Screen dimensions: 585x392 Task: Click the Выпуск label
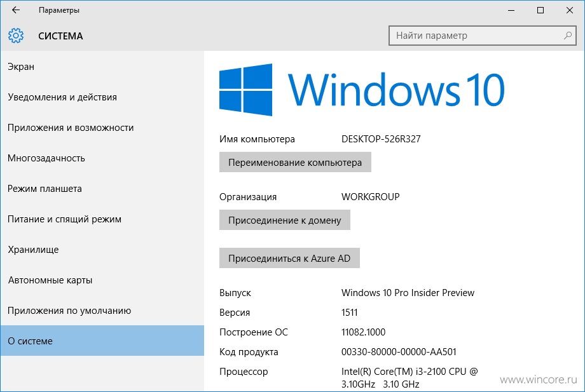click(x=235, y=293)
